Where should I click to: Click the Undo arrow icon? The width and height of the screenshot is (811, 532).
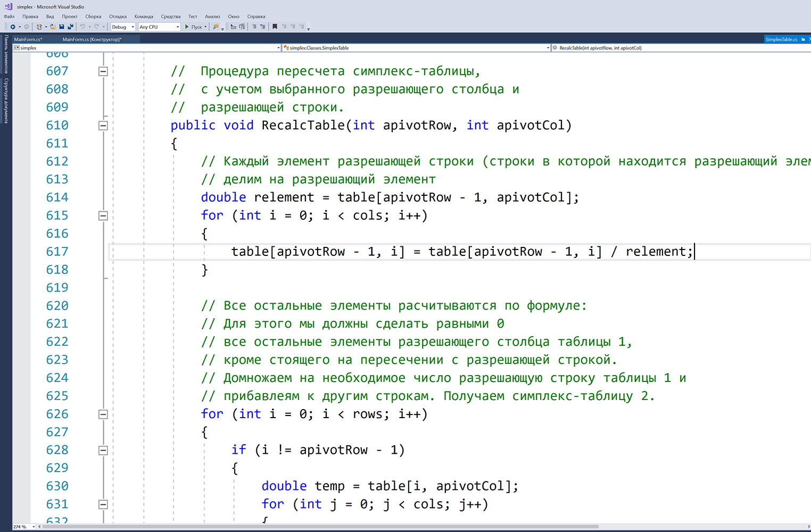coord(82,27)
